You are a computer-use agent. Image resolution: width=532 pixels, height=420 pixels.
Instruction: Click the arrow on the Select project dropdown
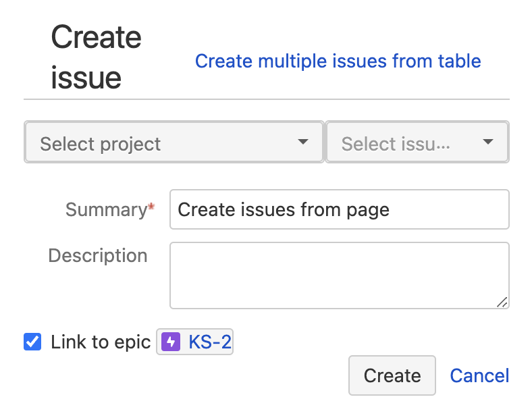click(303, 142)
